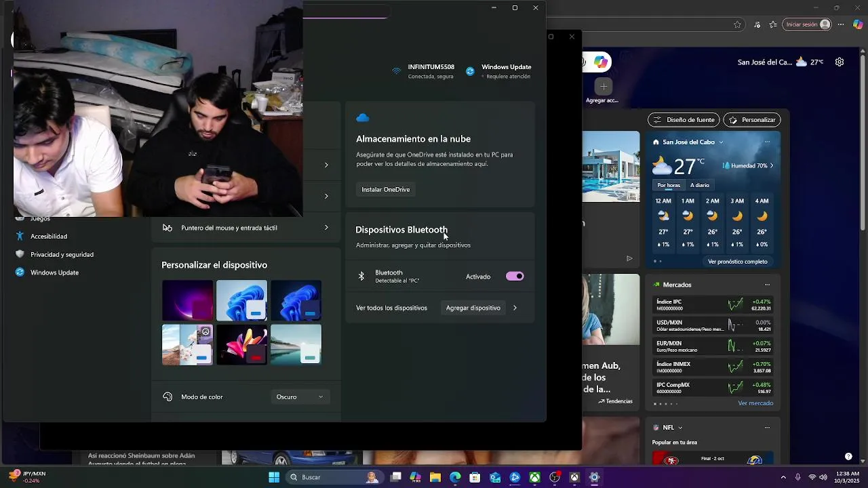Image resolution: width=868 pixels, height=488 pixels.
Task: Click Iniciar sesión in Edge
Action: coord(807,24)
